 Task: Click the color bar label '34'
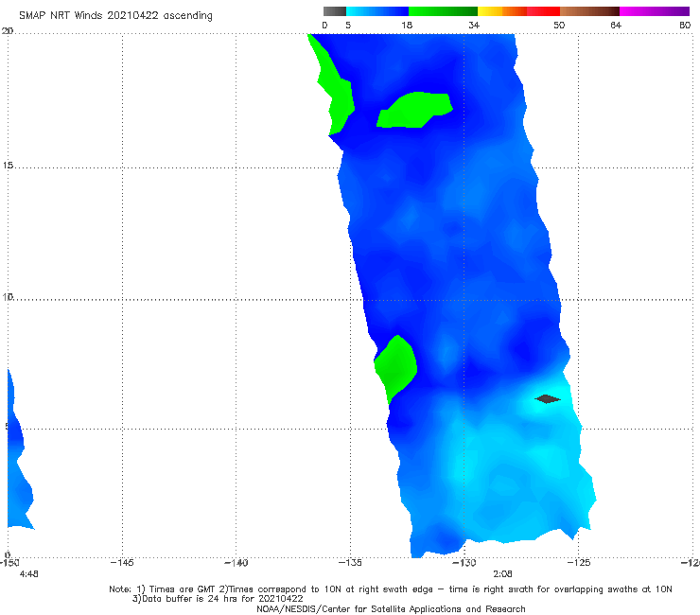474,26
